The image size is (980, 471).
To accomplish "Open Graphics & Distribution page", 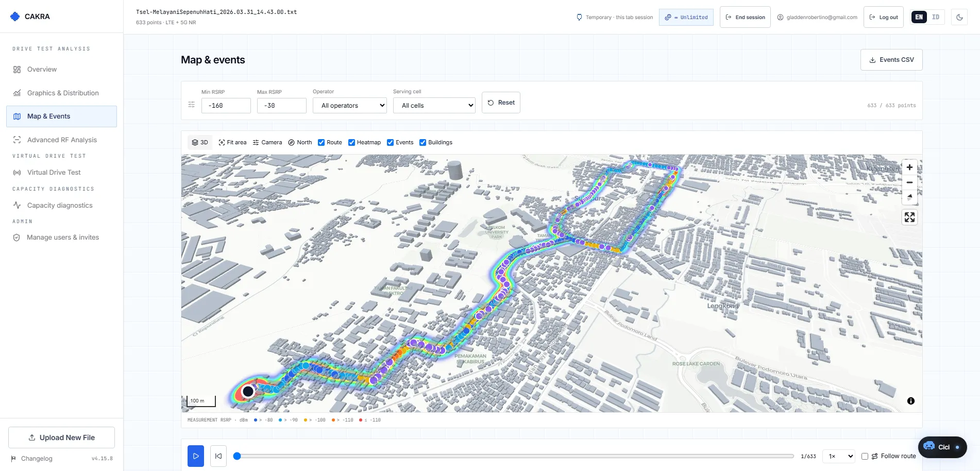I will pyautogui.click(x=61, y=93).
